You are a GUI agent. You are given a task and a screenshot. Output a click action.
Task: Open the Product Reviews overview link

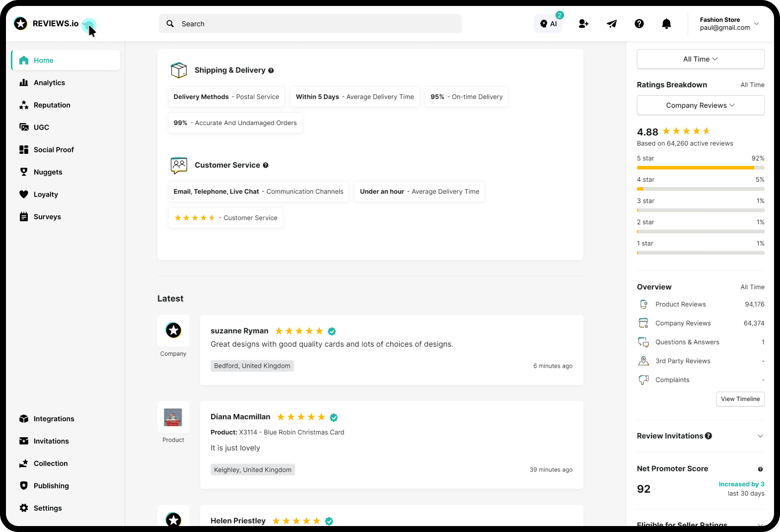680,304
